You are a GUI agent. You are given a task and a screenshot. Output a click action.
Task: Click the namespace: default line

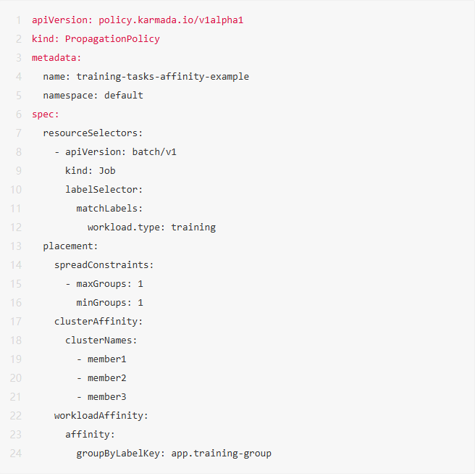(x=93, y=95)
